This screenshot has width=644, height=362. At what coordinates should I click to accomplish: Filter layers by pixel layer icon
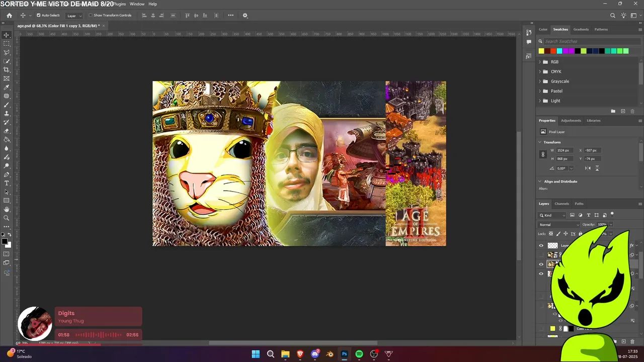(x=572, y=215)
